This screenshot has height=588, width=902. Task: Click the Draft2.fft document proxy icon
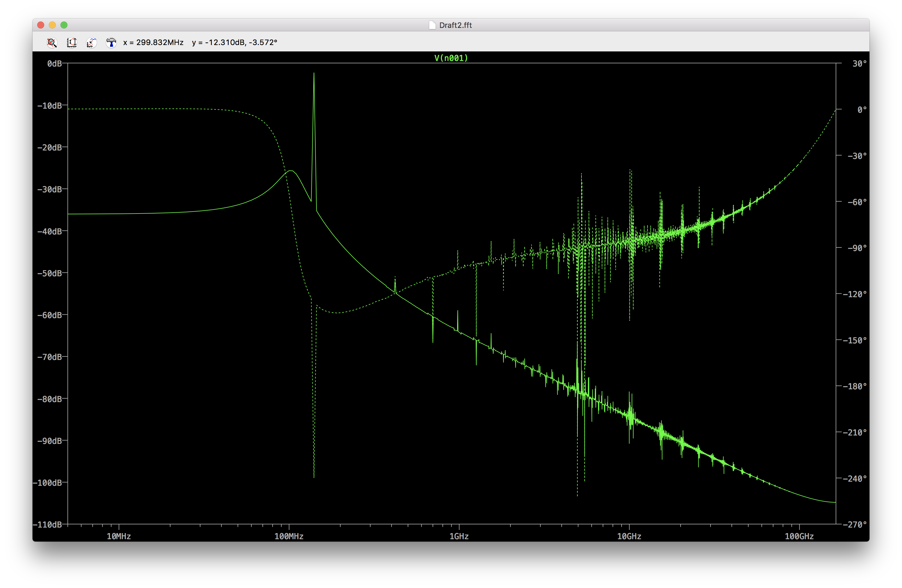click(x=432, y=25)
